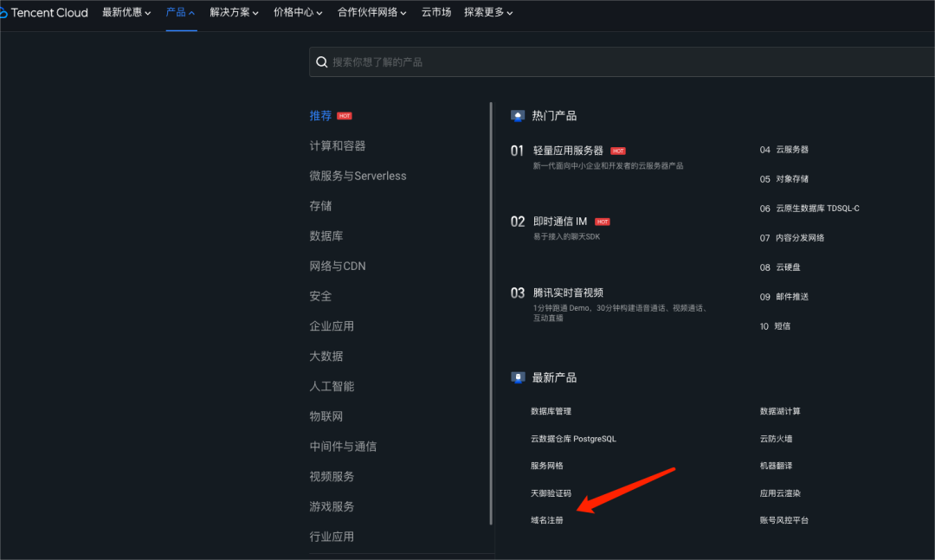Focus the product search field
Viewport: 935px width, 560px height.
622,62
